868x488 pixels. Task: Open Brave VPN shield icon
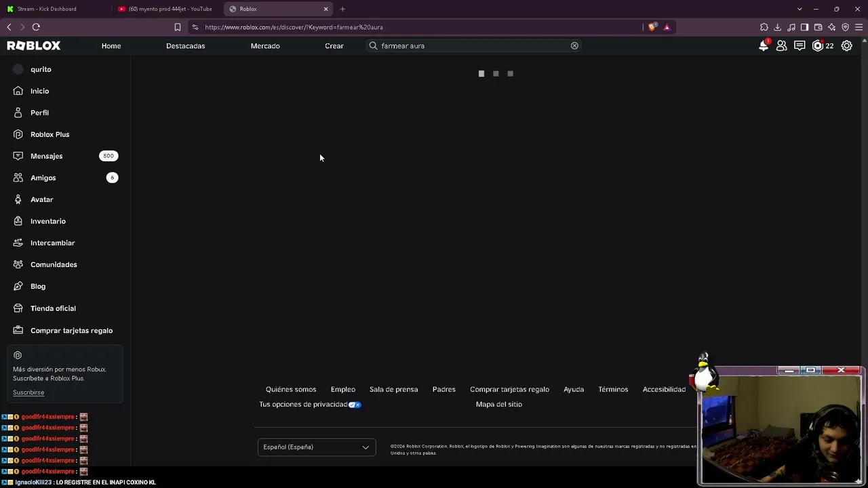click(x=846, y=27)
